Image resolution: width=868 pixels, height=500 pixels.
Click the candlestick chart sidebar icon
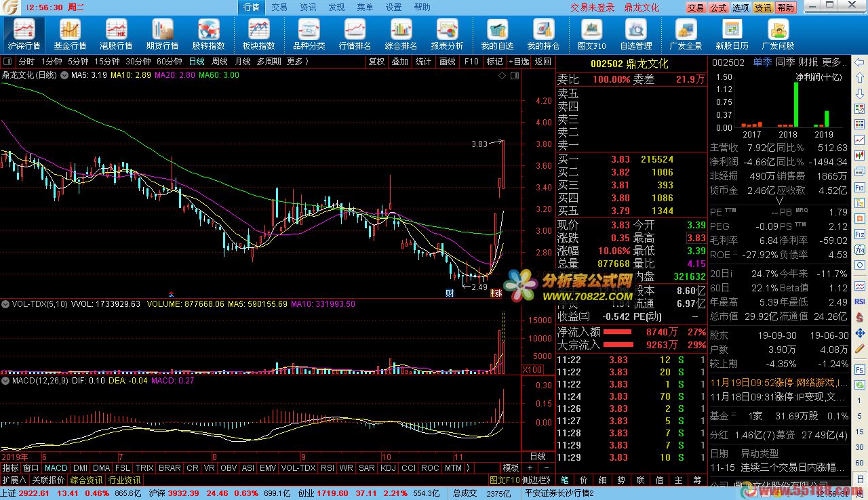click(859, 155)
